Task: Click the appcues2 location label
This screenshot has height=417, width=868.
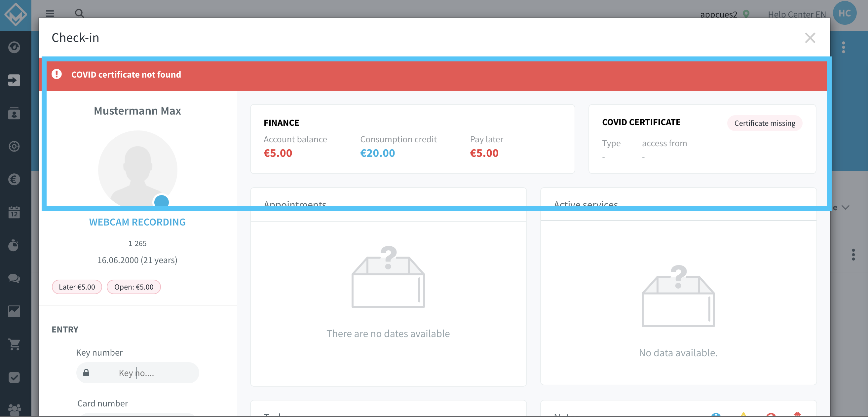Action: [718, 15]
